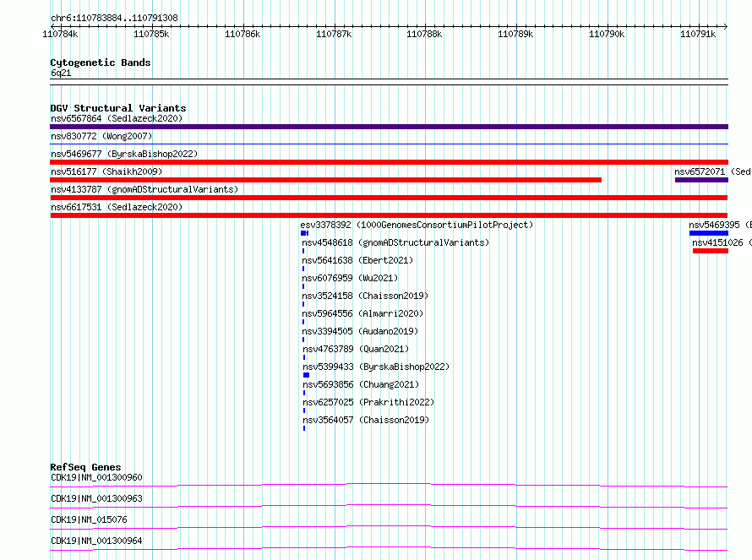Open the nsv6617531 (Sedlazeck2020) label
Viewport: 752px width, 560px height.
pos(117,207)
